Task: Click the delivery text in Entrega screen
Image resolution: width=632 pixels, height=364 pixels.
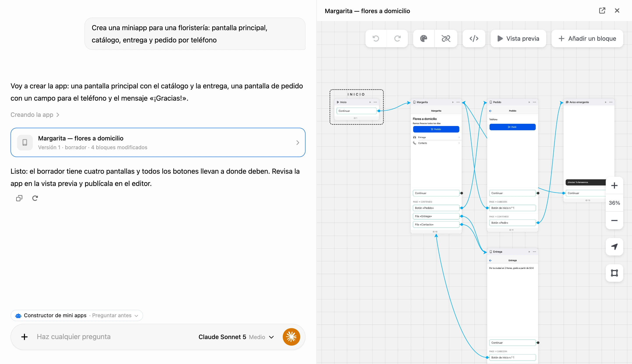Action: pyautogui.click(x=511, y=268)
